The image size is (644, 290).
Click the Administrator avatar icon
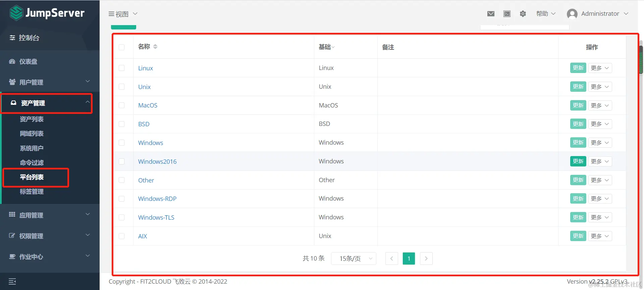click(x=572, y=14)
